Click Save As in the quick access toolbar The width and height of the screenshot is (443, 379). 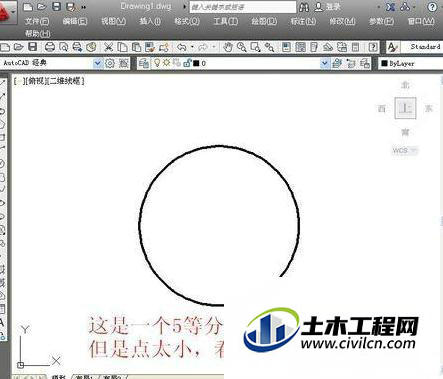click(x=71, y=7)
